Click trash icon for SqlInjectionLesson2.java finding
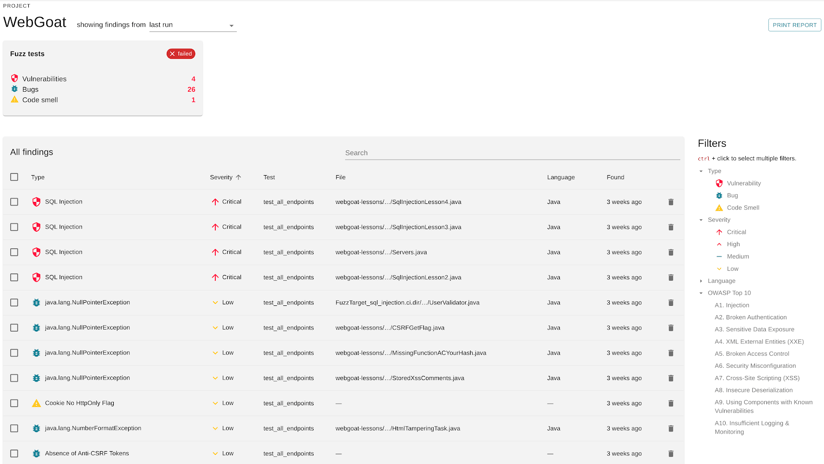 pyautogui.click(x=671, y=277)
